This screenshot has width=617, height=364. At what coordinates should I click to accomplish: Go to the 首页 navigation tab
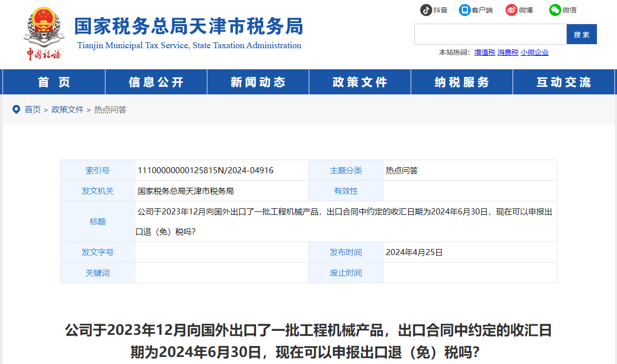(x=54, y=82)
